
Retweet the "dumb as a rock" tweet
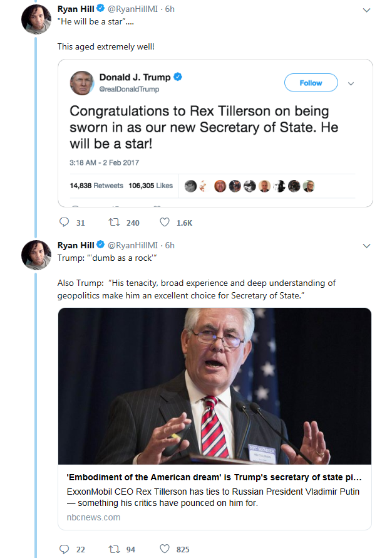coord(113,549)
